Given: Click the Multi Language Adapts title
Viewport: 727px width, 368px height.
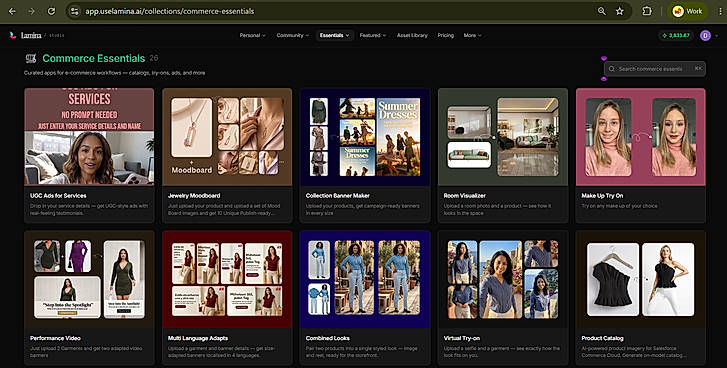Looking at the screenshot, I should 198,338.
